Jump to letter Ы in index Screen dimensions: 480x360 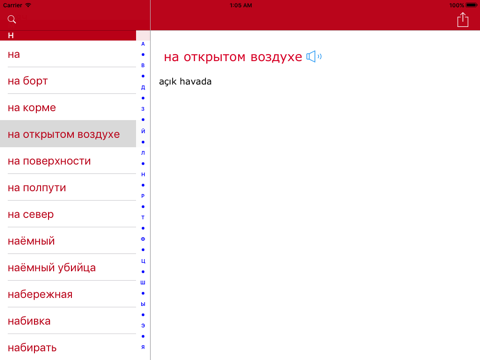(x=143, y=304)
